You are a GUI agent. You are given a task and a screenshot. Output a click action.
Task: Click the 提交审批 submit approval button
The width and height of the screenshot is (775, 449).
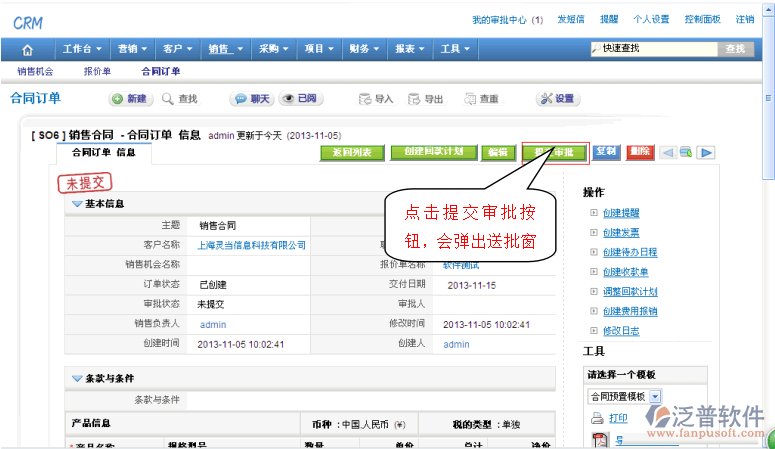pyautogui.click(x=554, y=152)
